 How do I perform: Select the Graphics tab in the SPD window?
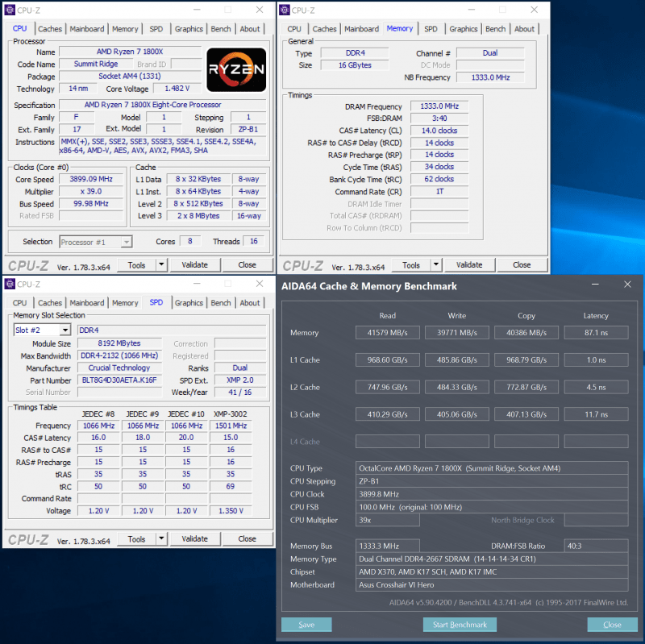click(189, 303)
